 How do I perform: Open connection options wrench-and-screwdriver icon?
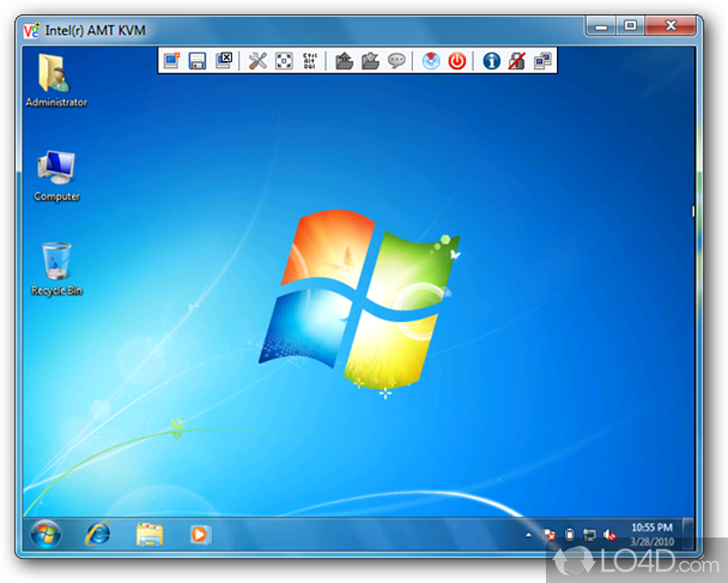[x=258, y=61]
